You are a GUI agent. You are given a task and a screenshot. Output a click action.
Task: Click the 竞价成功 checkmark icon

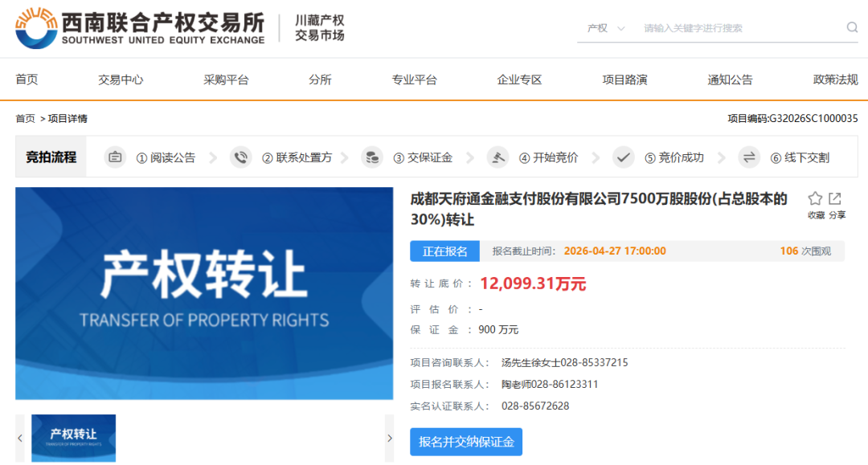624,157
